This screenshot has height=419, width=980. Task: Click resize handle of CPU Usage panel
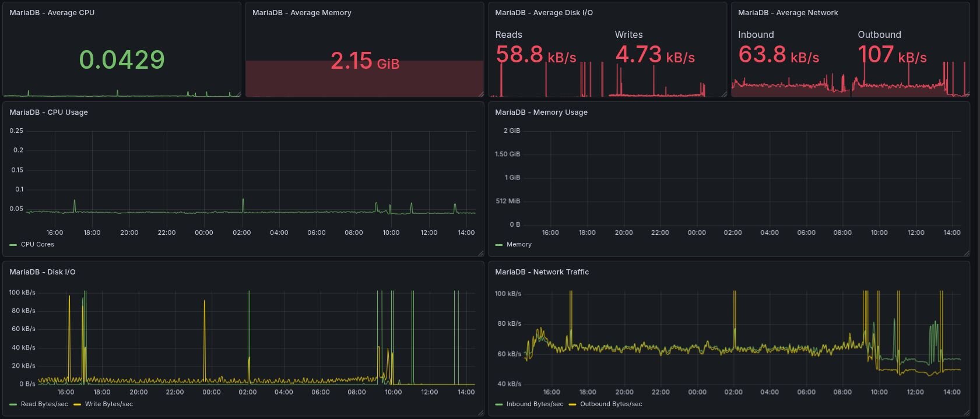click(481, 253)
